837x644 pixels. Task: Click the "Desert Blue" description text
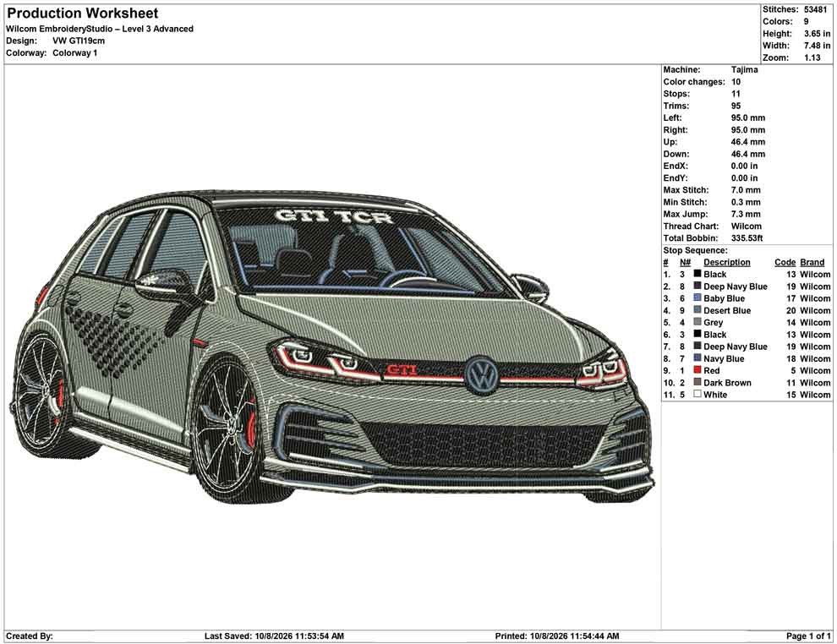pos(727,310)
